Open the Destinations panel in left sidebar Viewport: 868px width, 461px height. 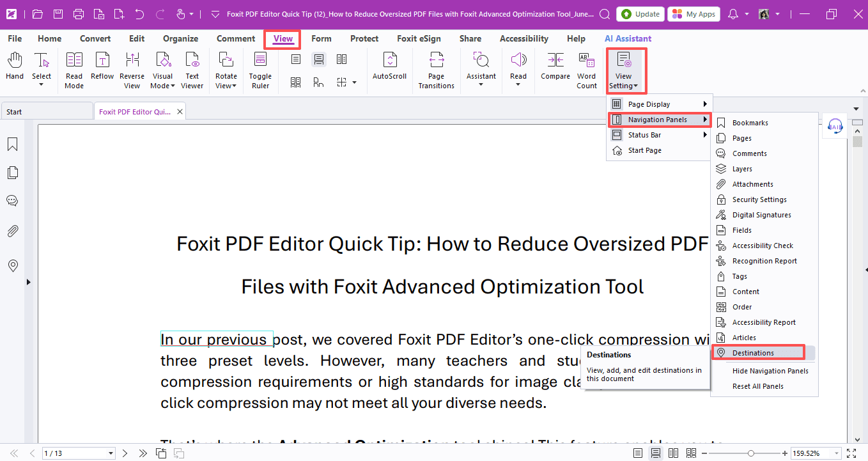pyautogui.click(x=12, y=266)
